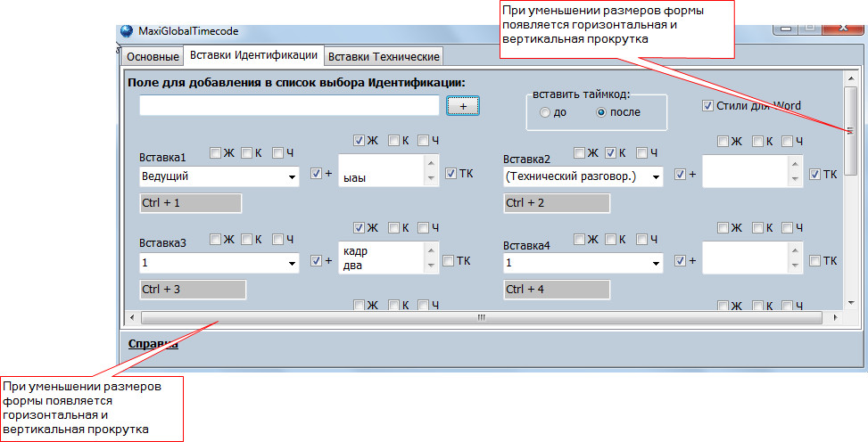Uncheck the ТК checkbox in Вставка2 row
This screenshot has width=868, height=442.
(x=814, y=175)
